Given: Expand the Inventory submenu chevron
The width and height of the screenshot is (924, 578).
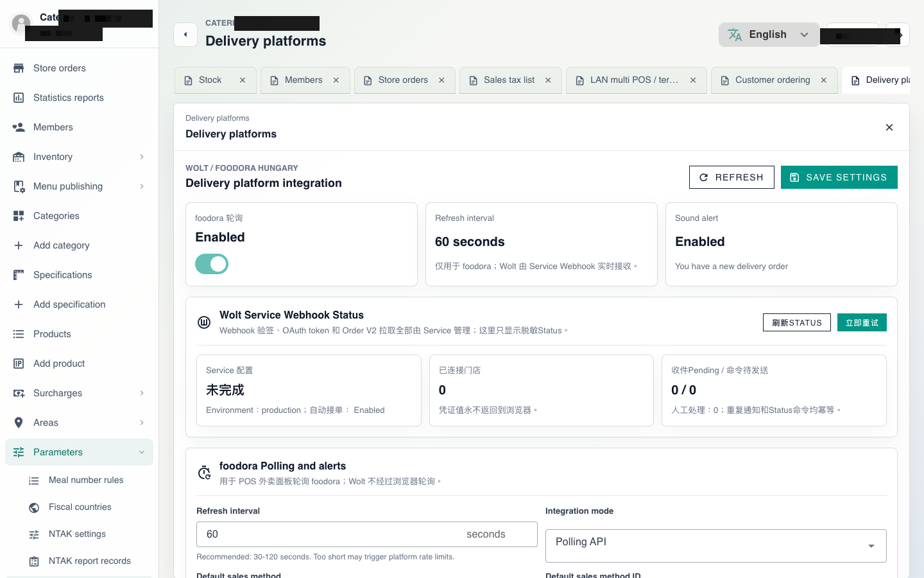Looking at the screenshot, I should click(142, 157).
